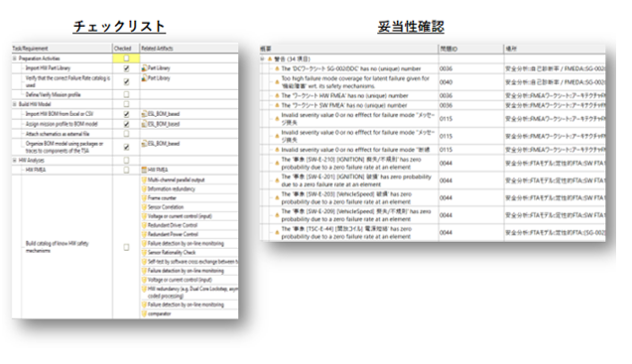The width and height of the screenshot is (632, 364).
Task: Click the Related Artifacts column header
Action: (190, 49)
